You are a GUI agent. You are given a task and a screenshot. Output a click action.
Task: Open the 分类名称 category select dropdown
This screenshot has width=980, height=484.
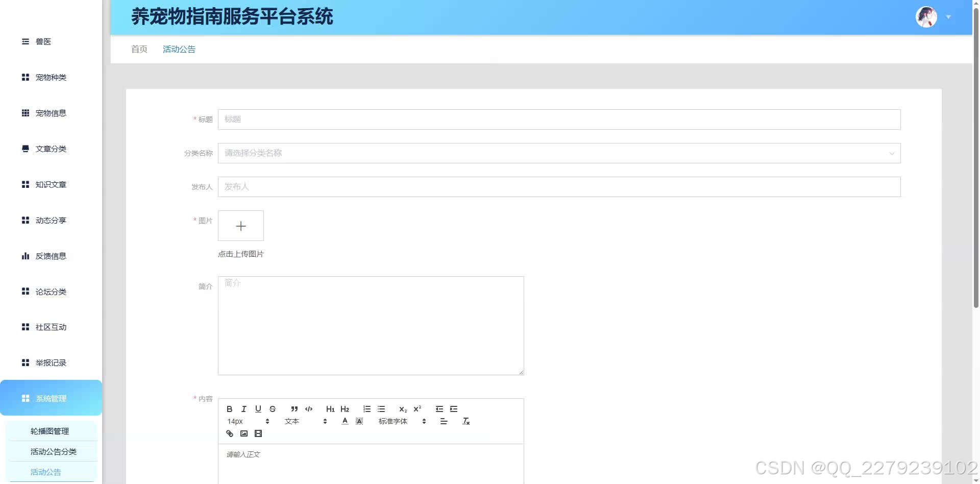coord(559,153)
